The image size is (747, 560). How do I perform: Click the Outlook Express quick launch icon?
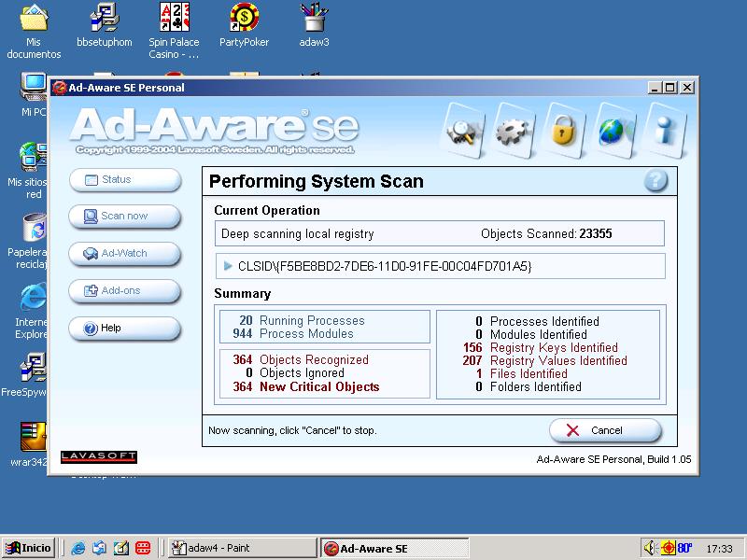100,548
